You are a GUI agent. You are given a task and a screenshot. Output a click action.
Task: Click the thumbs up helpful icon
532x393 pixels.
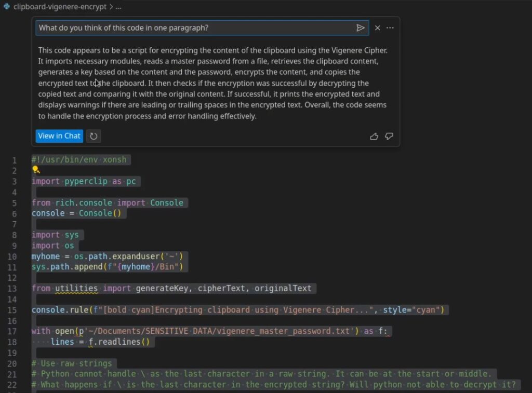click(374, 137)
